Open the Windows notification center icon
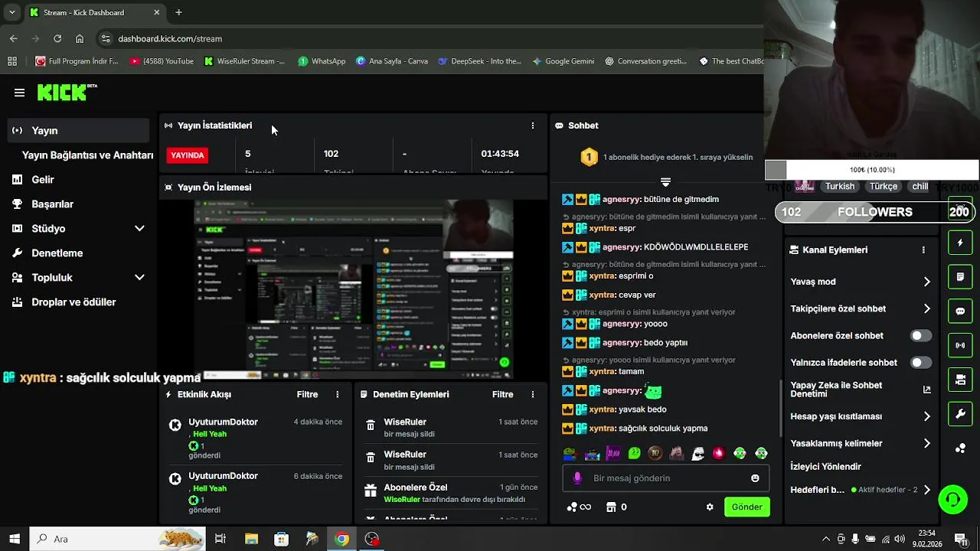980x551 pixels. (960, 539)
